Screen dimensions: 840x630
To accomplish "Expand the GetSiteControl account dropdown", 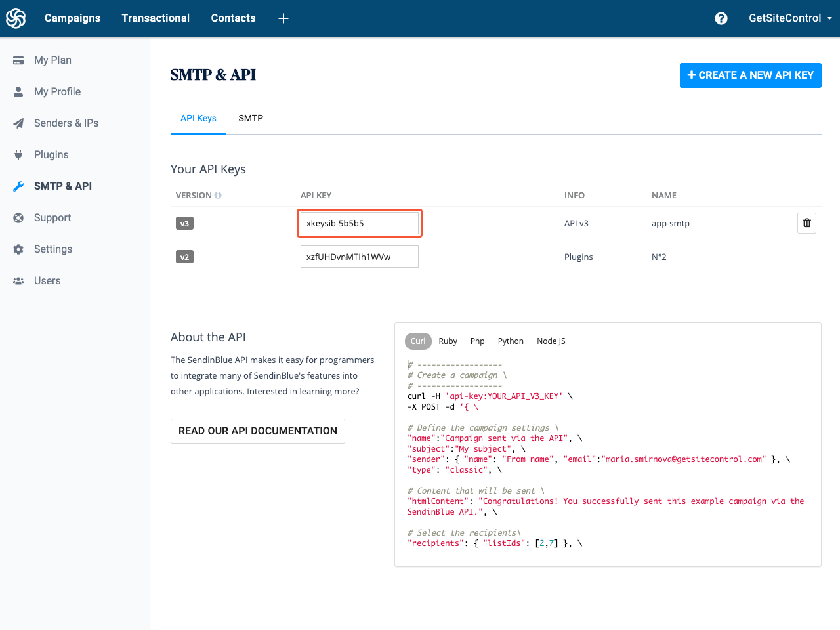I will point(789,18).
